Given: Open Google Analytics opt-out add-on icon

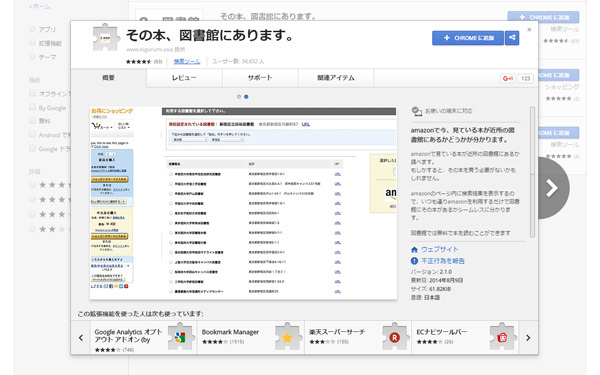Looking at the screenshot, I should (x=180, y=336).
